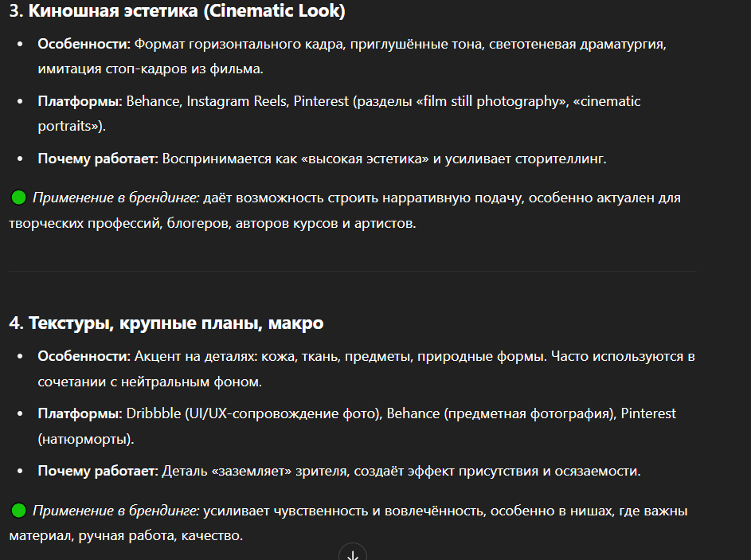The image size is (751, 560).
Task: Click the horizontal divider between the two sections
Action: (x=352, y=272)
